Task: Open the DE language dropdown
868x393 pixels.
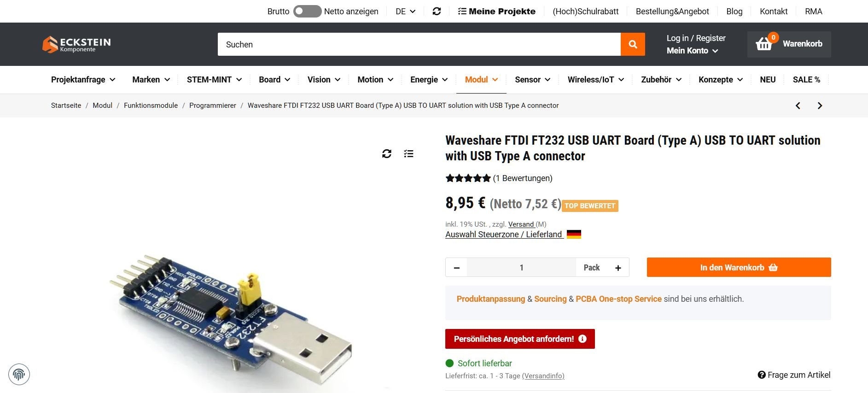Action: pos(405,12)
